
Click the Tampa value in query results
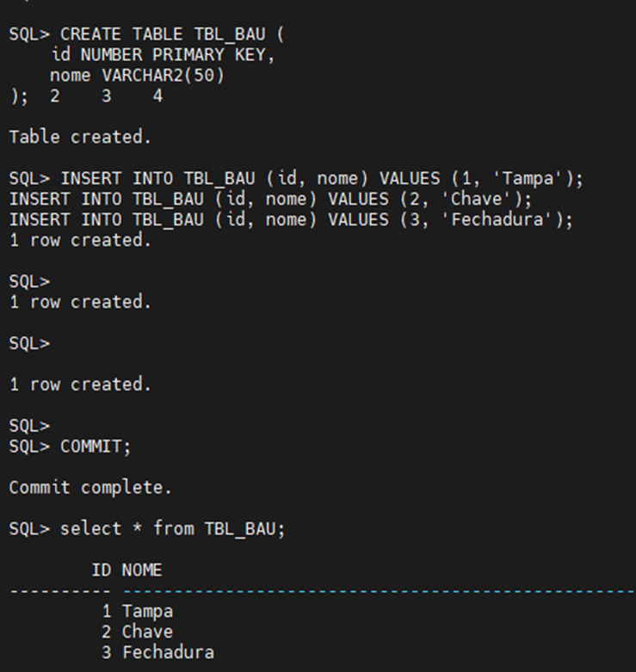(x=147, y=612)
